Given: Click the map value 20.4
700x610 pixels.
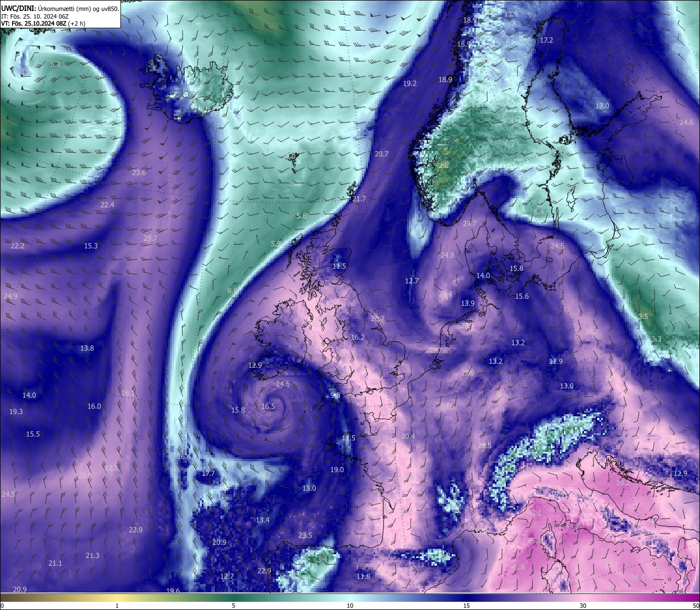Looking at the screenshot, I should 408,436.
